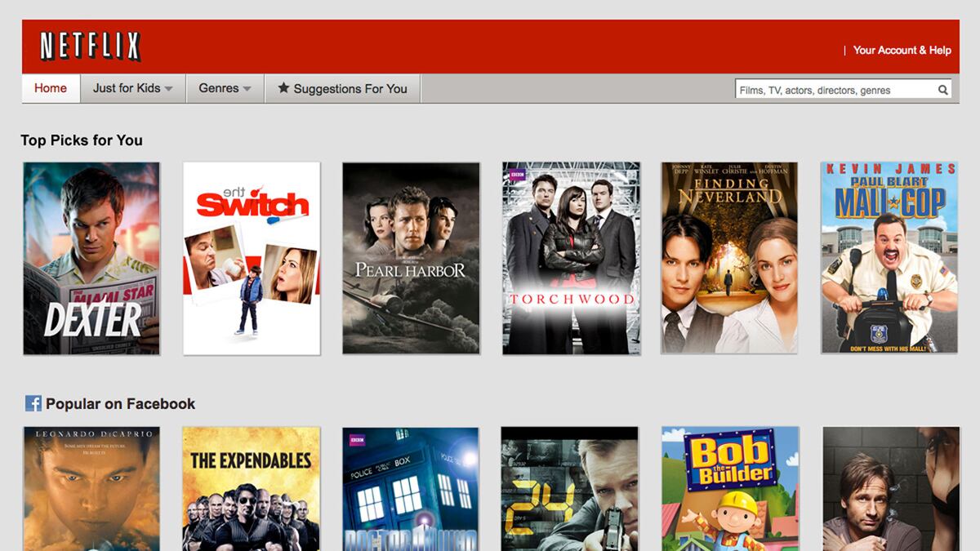Click the search magnifying glass icon

coord(943,89)
